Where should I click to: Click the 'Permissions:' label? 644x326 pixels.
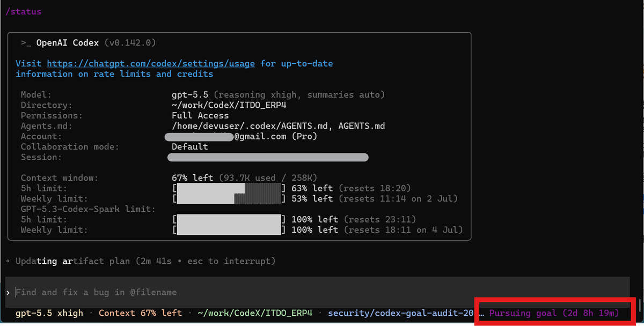[x=52, y=115]
